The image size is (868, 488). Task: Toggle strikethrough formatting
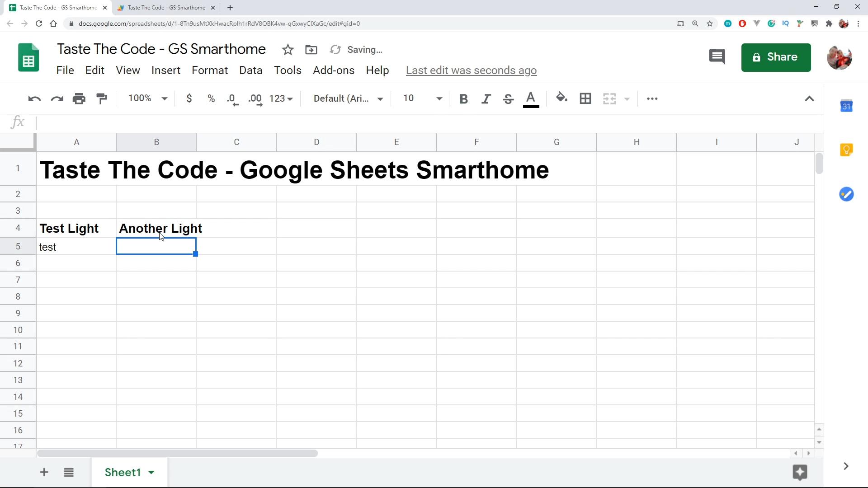coord(508,99)
